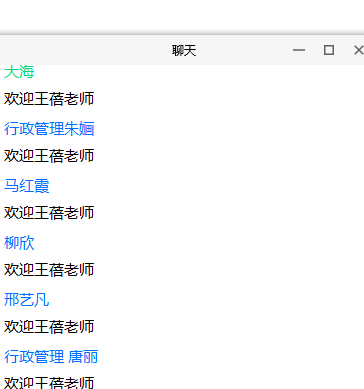Select 马红霞's welcome message text

[49, 213]
